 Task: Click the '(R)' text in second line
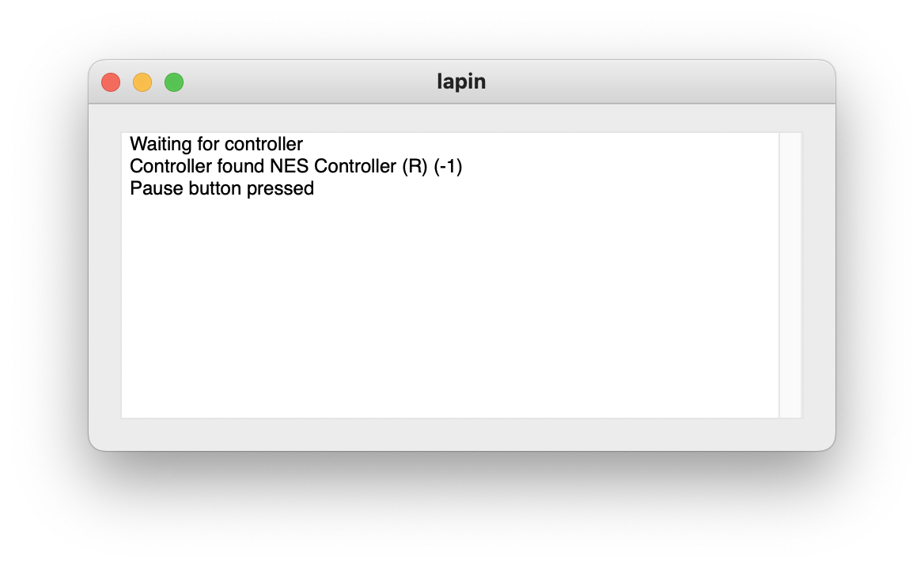(x=415, y=166)
